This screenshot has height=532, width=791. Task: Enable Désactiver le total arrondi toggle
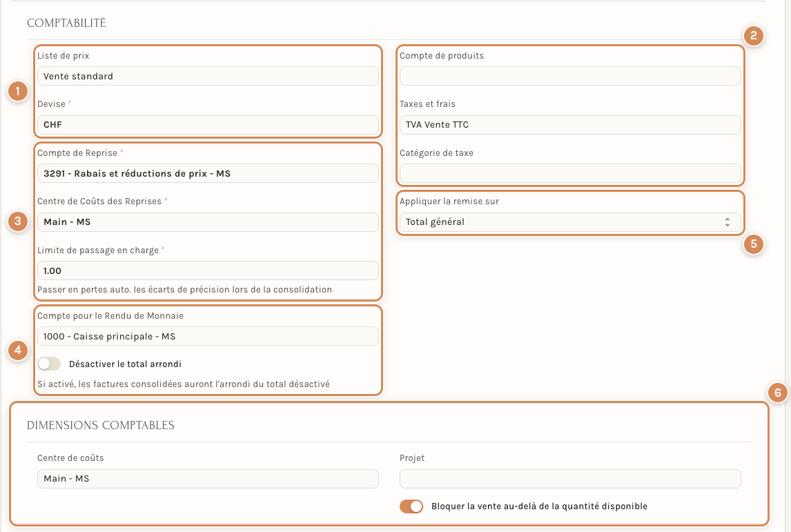click(49, 364)
